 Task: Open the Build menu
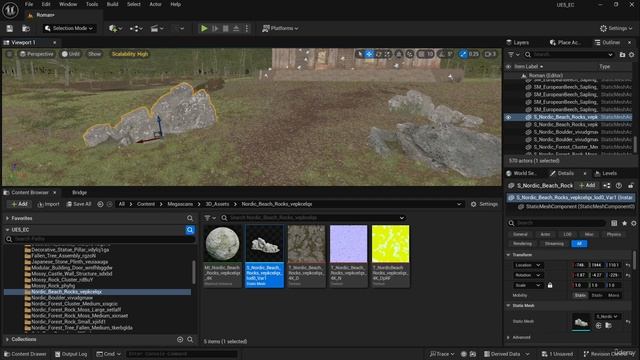pos(112,4)
